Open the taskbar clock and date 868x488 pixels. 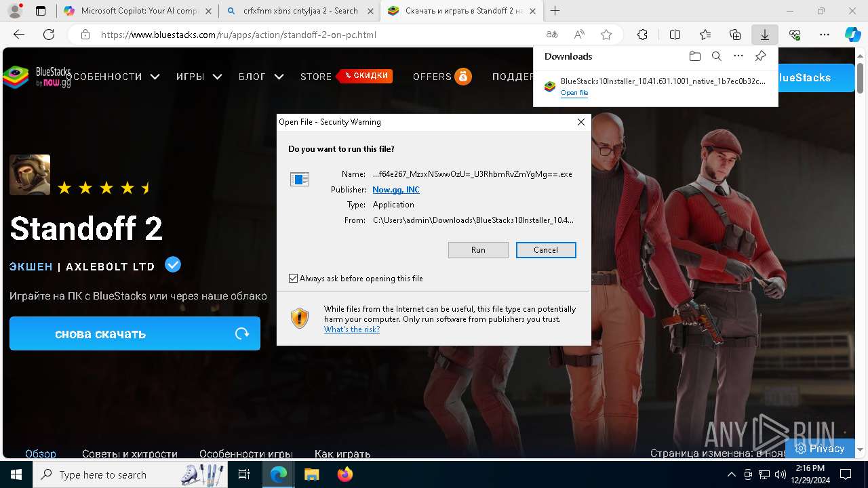[810, 474]
